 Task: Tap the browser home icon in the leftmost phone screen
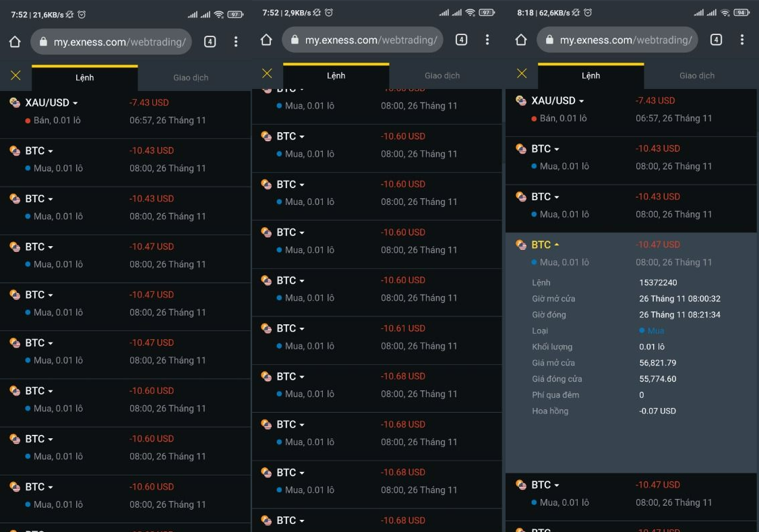(x=15, y=42)
